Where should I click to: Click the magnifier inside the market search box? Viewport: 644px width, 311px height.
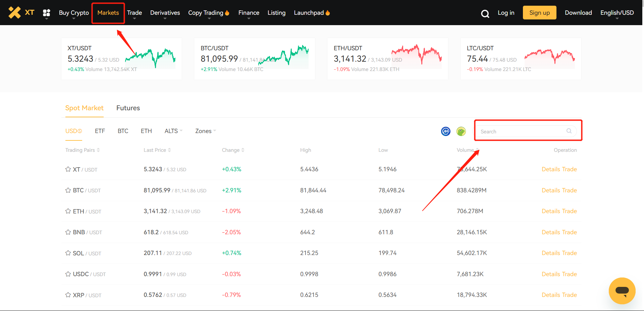(569, 131)
